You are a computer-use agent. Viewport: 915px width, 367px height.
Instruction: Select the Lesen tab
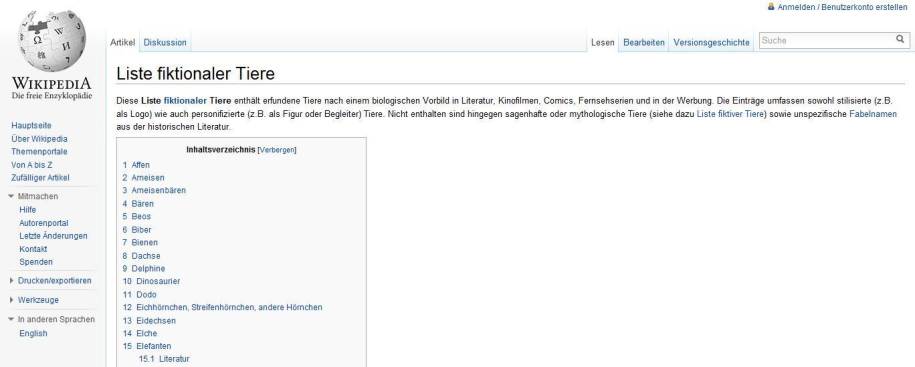(603, 43)
